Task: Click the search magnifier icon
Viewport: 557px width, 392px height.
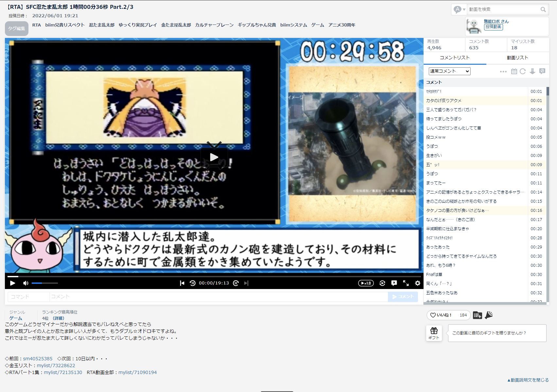Action: (543, 9)
